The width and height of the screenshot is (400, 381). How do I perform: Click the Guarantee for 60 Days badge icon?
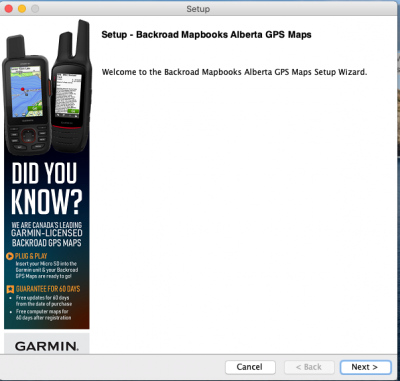click(x=10, y=289)
